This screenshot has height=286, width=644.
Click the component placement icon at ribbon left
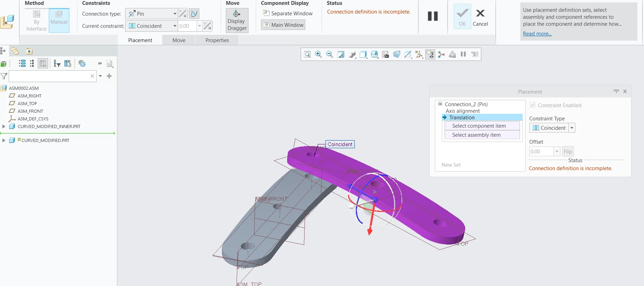pyautogui.click(x=7, y=22)
